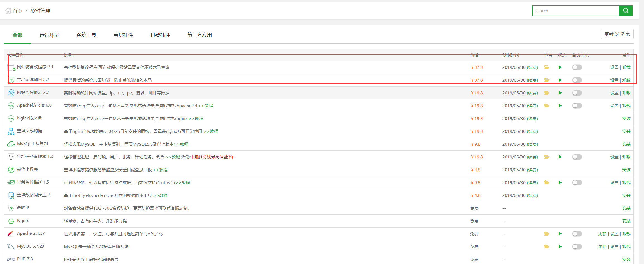Open 教程 link for 宝塔数据同步工具
644x264 pixels.
pyautogui.click(x=161, y=195)
